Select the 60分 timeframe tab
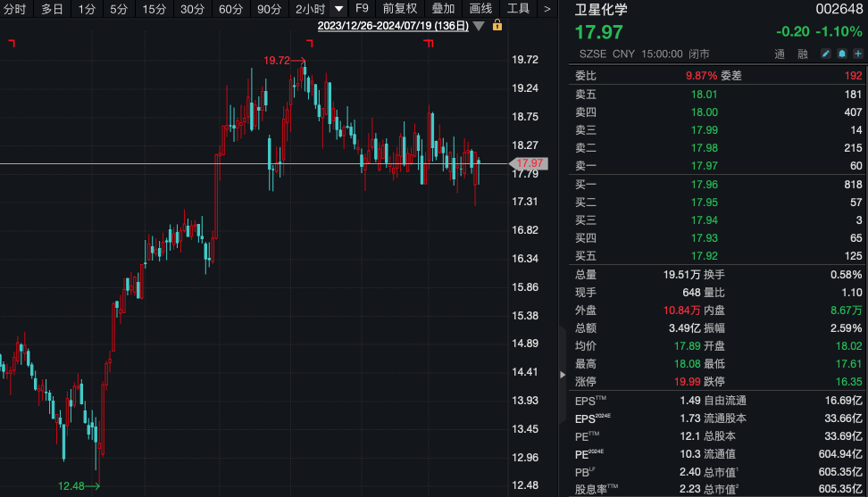 tap(230, 9)
